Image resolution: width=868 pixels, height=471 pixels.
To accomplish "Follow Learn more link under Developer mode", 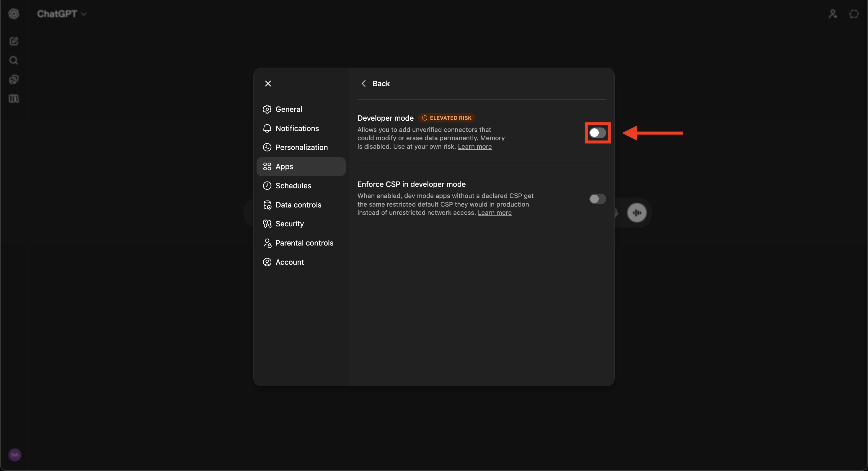I will 474,147.
